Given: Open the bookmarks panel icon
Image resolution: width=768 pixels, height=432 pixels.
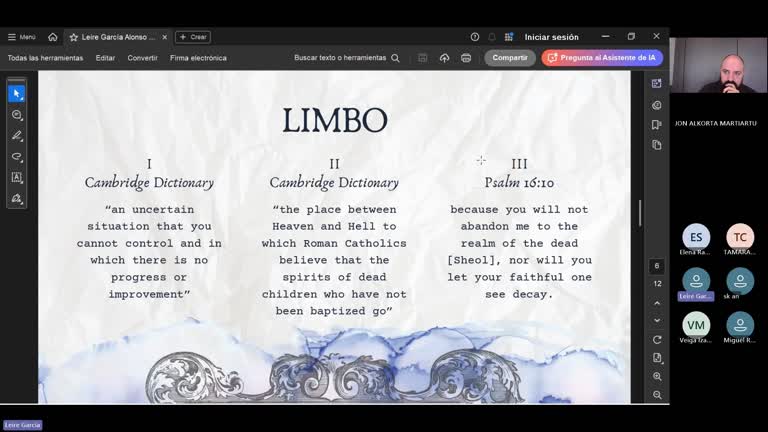Looking at the screenshot, I should pyautogui.click(x=657, y=125).
